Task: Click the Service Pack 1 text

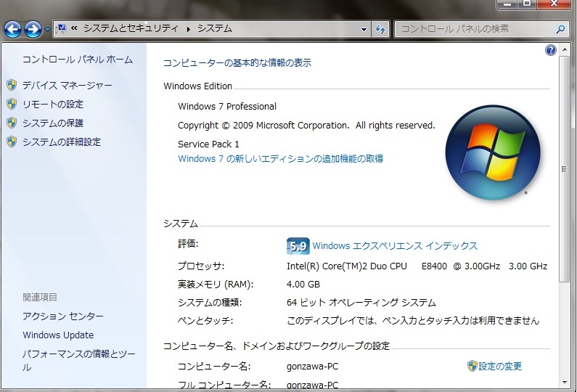Action: (208, 144)
